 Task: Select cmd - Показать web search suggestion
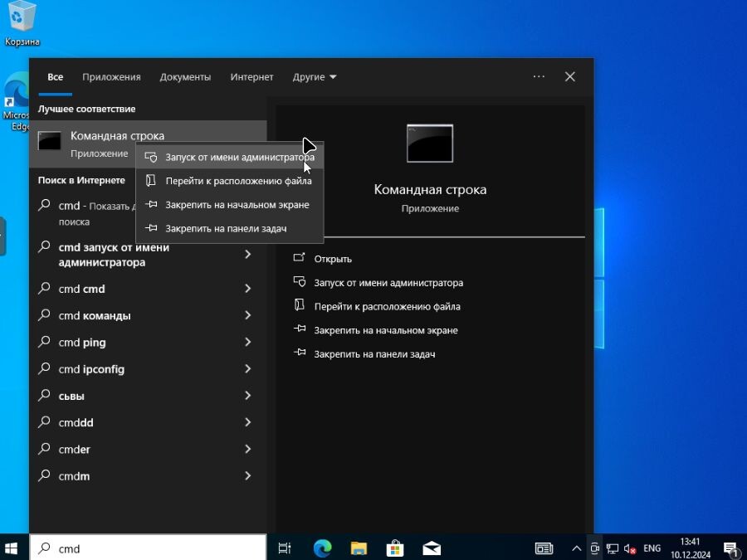86,213
